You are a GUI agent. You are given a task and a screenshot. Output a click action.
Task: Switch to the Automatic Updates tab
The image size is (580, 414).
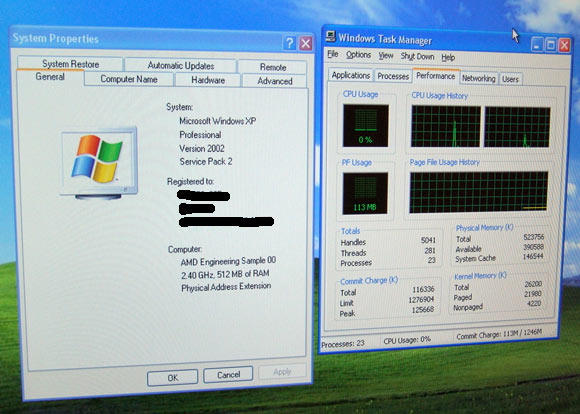pos(181,65)
